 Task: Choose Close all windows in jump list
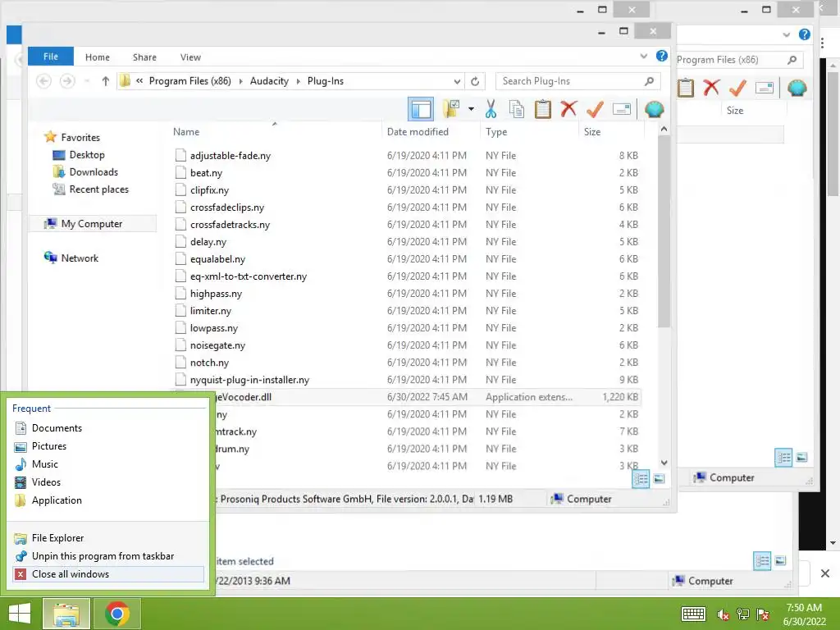click(107, 574)
